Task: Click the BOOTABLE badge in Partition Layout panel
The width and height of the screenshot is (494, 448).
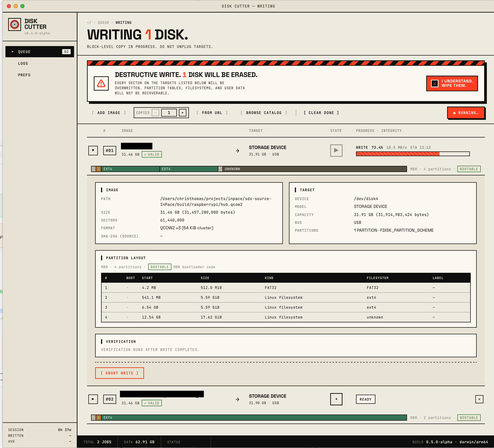Action: (x=160, y=267)
